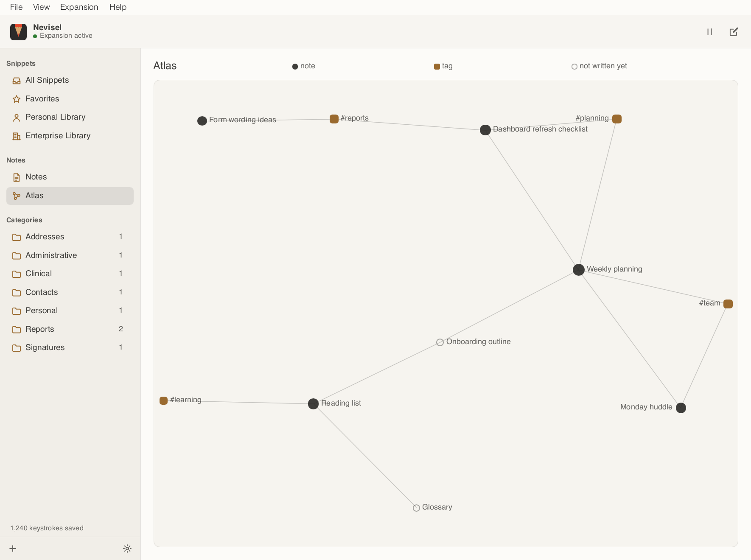The width and height of the screenshot is (751, 560).
Task: Select Atlas in sidebar
Action: coord(70,196)
